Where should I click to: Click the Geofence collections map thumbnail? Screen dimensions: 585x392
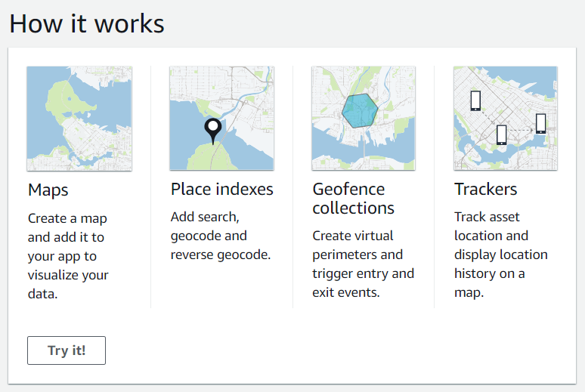pos(364,119)
